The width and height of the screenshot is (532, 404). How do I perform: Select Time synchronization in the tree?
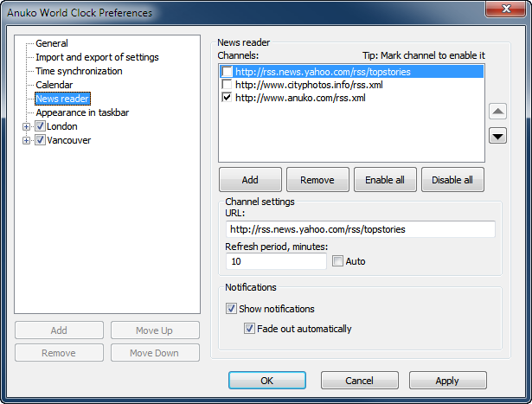[79, 71]
